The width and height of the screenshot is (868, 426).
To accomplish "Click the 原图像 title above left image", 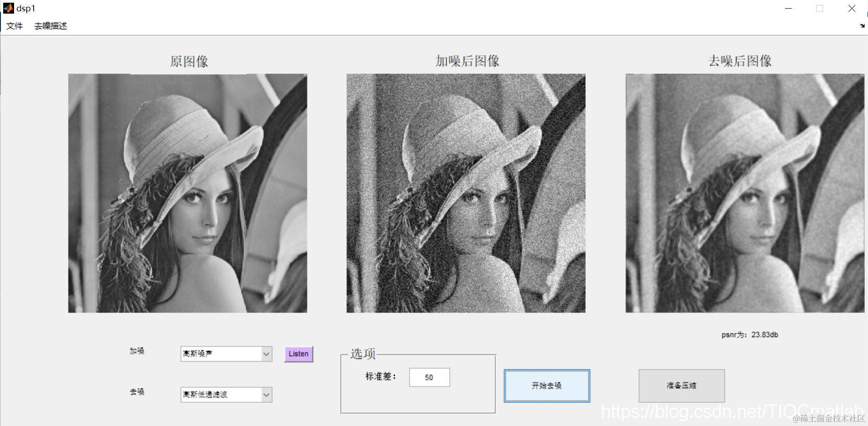I will (x=191, y=61).
